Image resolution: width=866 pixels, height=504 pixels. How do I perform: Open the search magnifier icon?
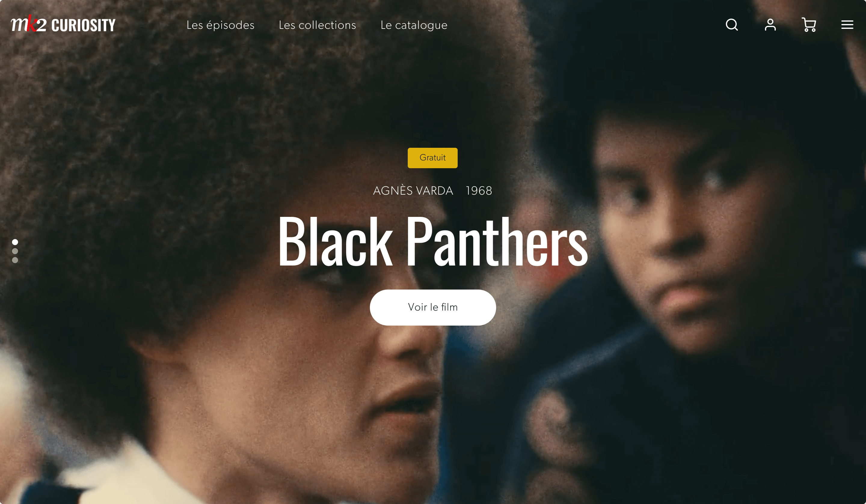pos(732,25)
